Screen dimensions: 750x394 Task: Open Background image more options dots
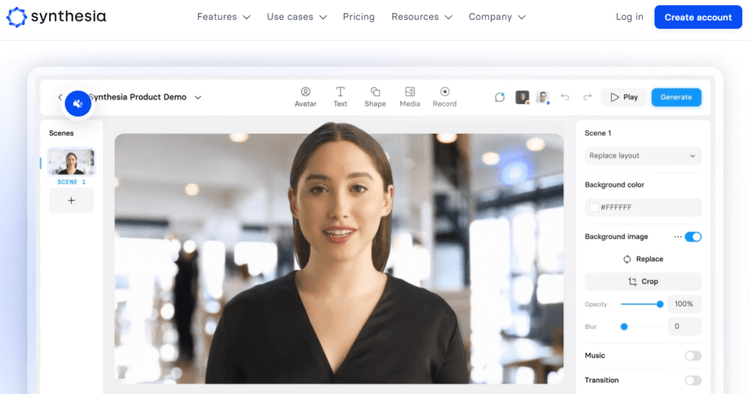(x=678, y=237)
